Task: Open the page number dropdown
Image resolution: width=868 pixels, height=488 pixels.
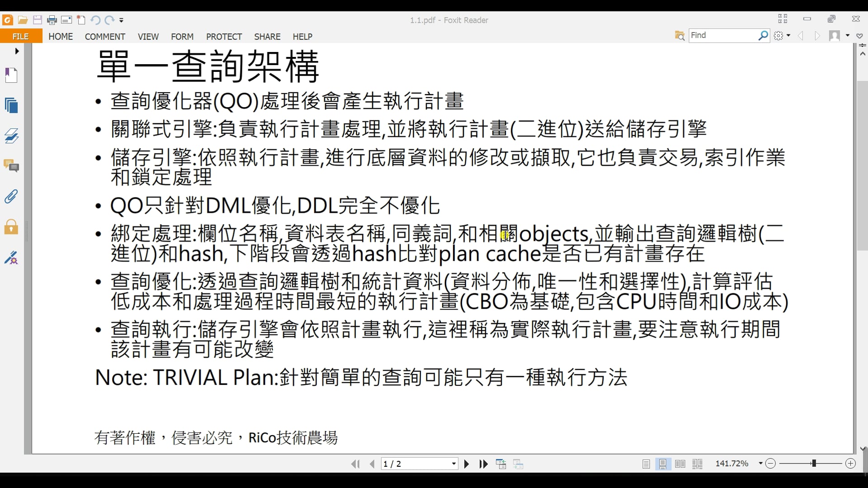Action: tap(453, 464)
